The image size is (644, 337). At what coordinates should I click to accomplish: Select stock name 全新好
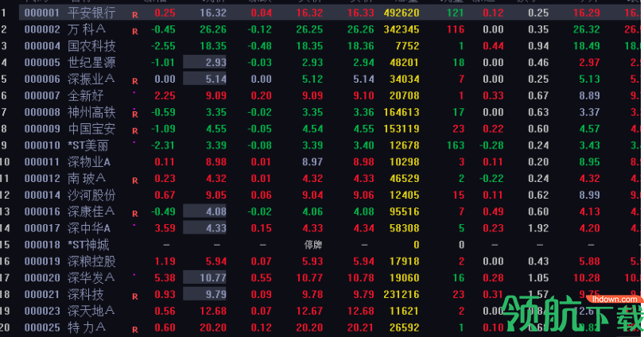click(x=85, y=95)
